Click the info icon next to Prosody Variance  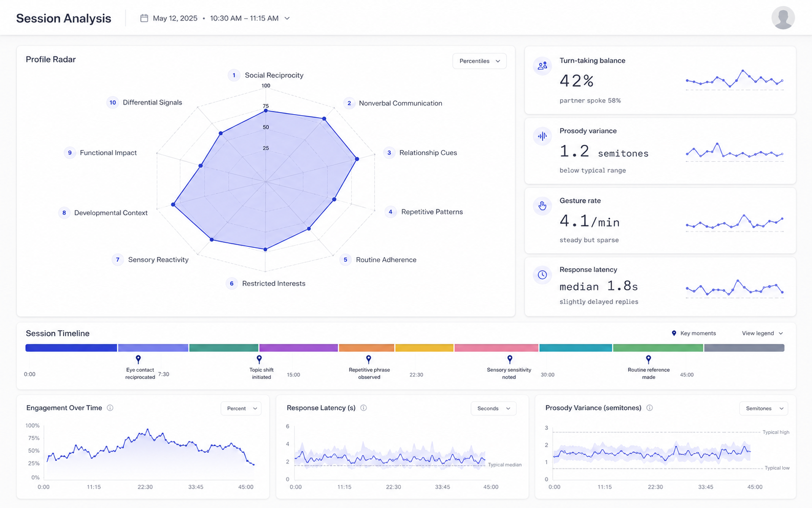649,408
